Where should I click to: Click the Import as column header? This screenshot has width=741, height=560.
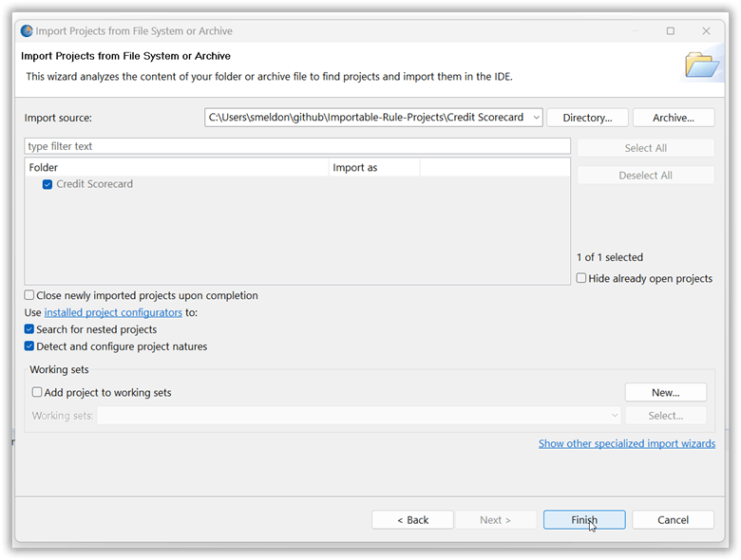[374, 168]
